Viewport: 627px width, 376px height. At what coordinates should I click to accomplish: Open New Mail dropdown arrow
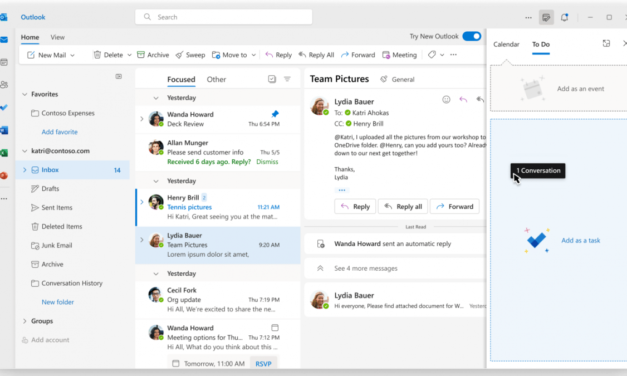(x=72, y=55)
